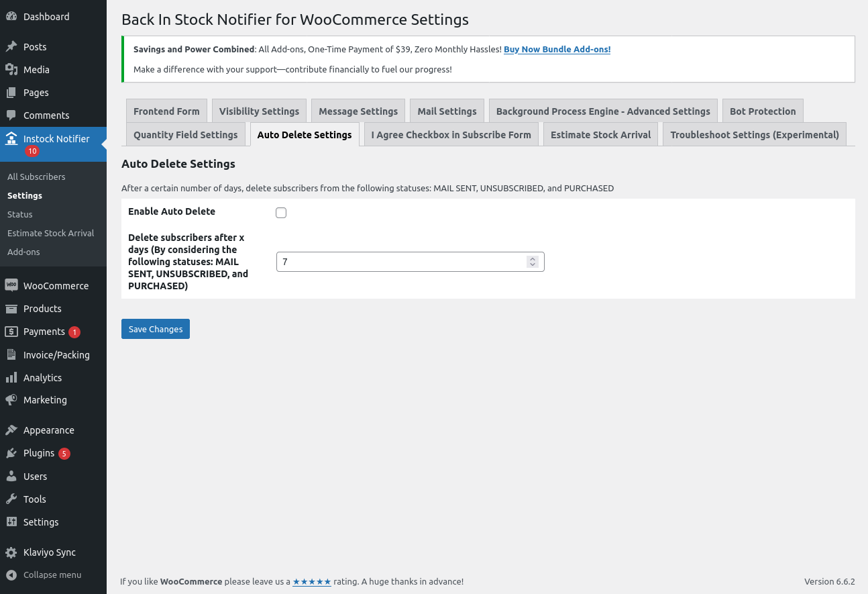Open All Subscribers submenu item
This screenshot has width=868, height=594.
[x=36, y=177]
